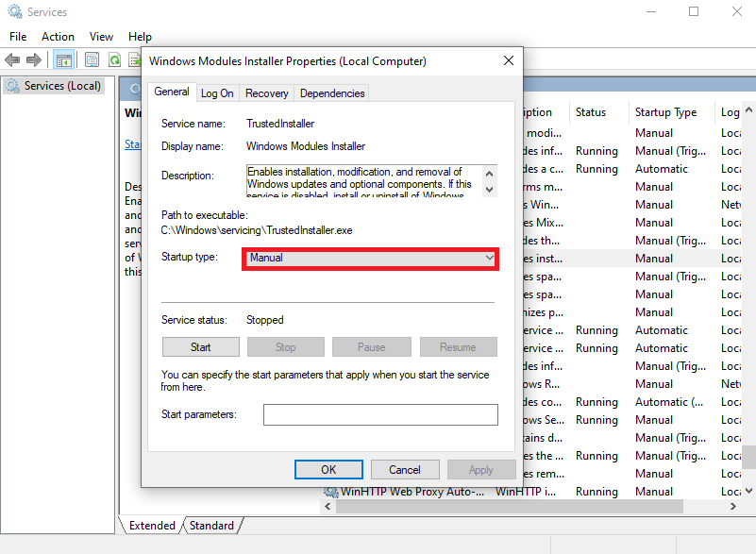Click the path C:\Windows\servicing\TrustedInstaller.exe

point(257,230)
